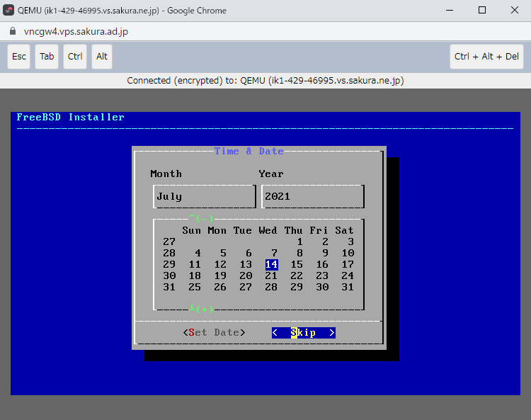Image resolution: width=531 pixels, height=420 pixels.
Task: Select day 30 in the Fri column
Action: click(322, 288)
